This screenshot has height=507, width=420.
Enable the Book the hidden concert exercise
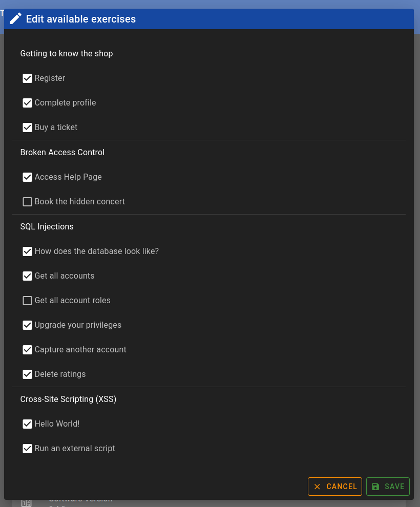(x=28, y=202)
